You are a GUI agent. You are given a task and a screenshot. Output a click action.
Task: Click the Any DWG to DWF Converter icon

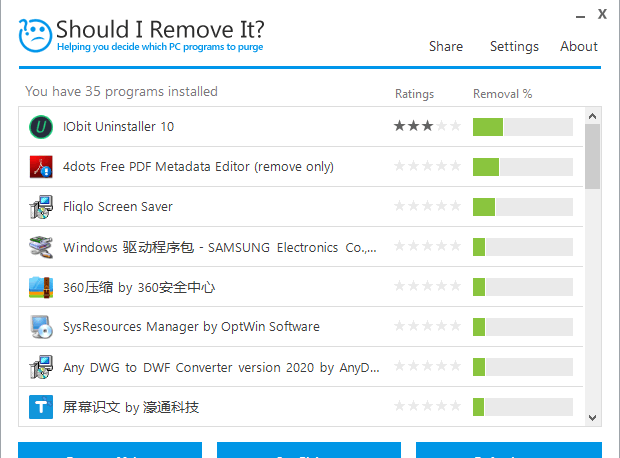click(x=41, y=367)
